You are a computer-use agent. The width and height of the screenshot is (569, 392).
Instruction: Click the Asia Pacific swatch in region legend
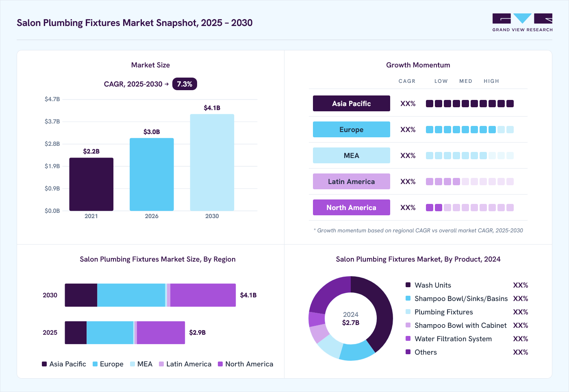pyautogui.click(x=44, y=364)
